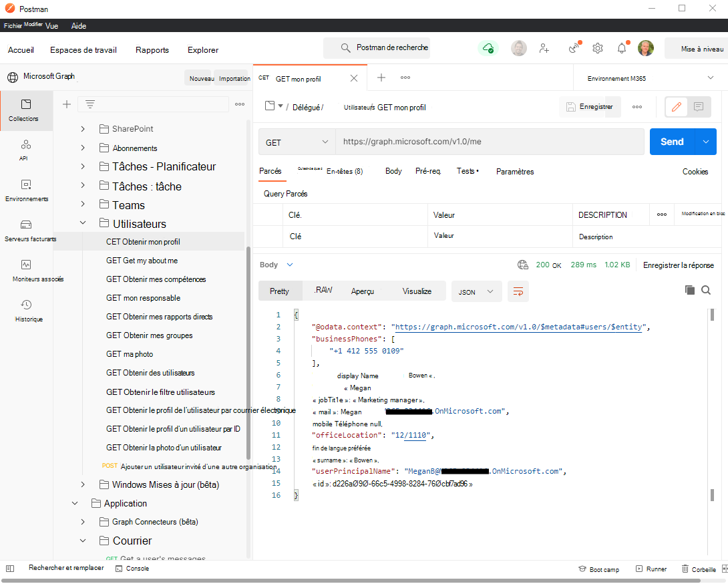This screenshot has height=584, width=728.
Task: Open notifications via the bell icon
Action: click(x=621, y=48)
